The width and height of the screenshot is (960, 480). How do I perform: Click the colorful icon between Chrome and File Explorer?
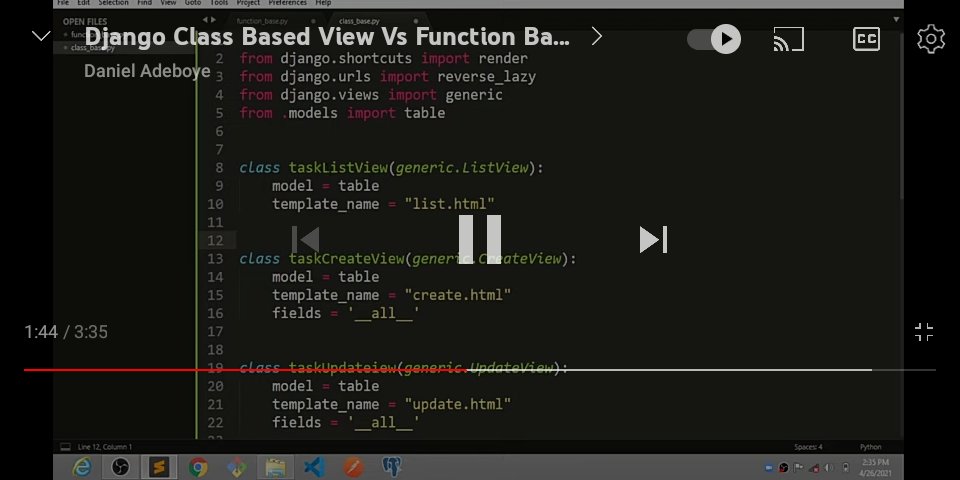pyautogui.click(x=236, y=468)
